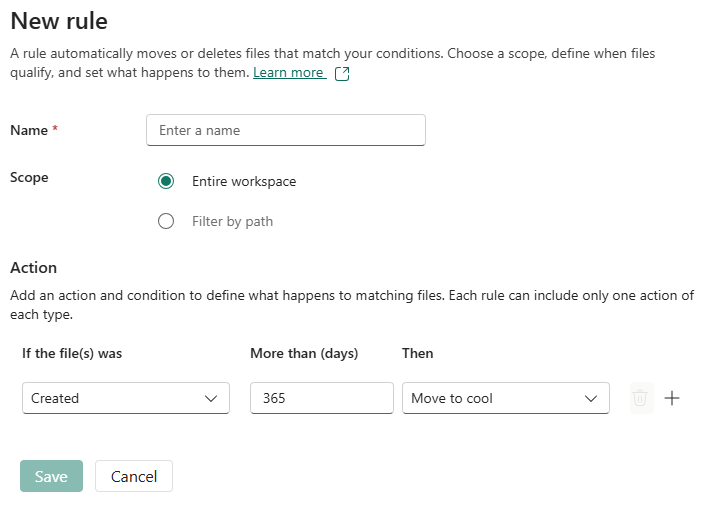Screen dimensions: 712x516
Task: Select the Filter by path radio button
Action: (x=166, y=221)
